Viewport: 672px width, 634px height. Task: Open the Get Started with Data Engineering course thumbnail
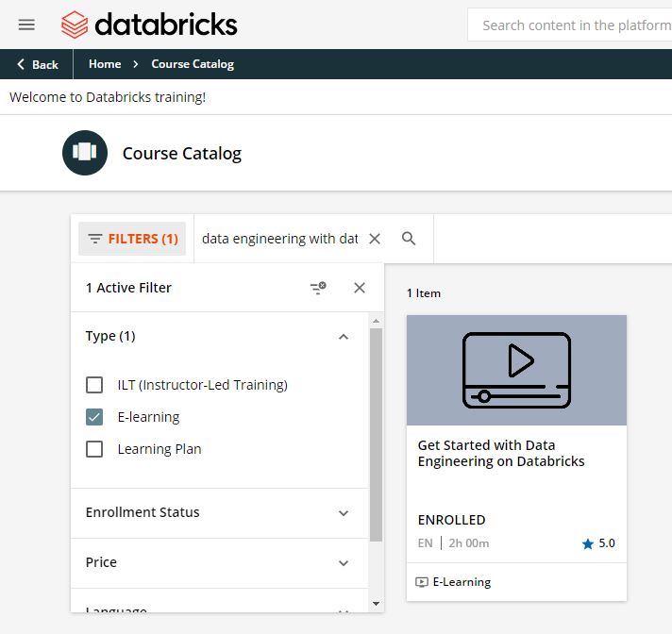point(516,370)
